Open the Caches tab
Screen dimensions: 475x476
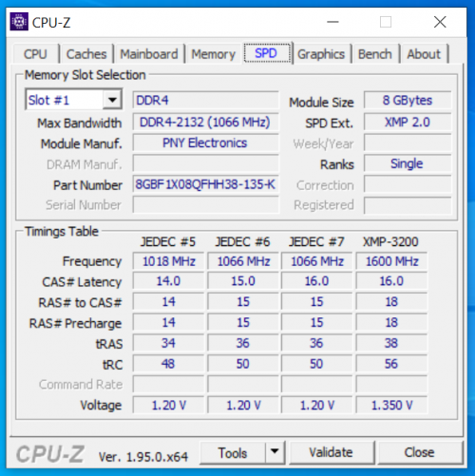pyautogui.click(x=86, y=54)
